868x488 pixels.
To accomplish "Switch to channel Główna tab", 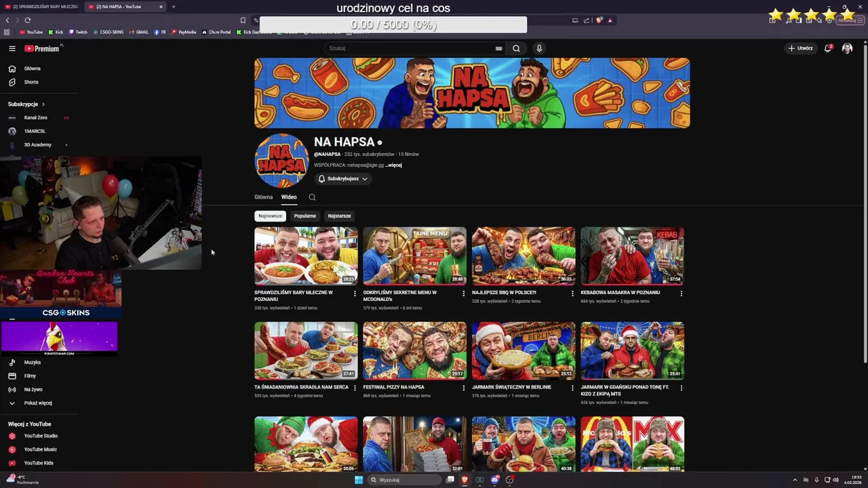I will click(263, 197).
